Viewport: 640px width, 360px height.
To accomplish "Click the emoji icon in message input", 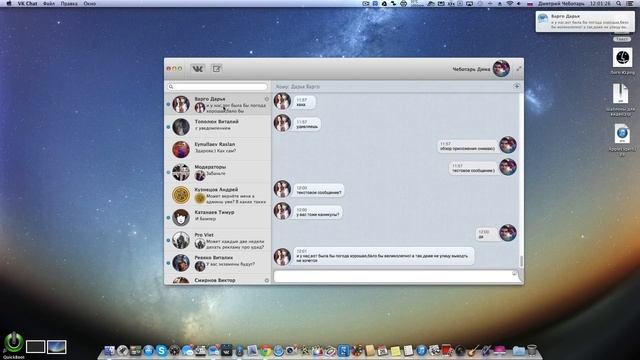I will tap(514, 274).
